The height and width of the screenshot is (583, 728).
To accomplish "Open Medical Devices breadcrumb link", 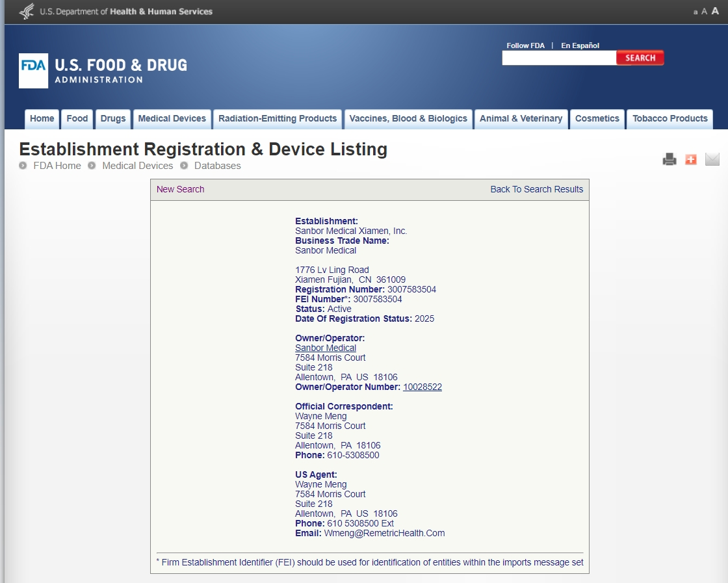I will pos(137,166).
